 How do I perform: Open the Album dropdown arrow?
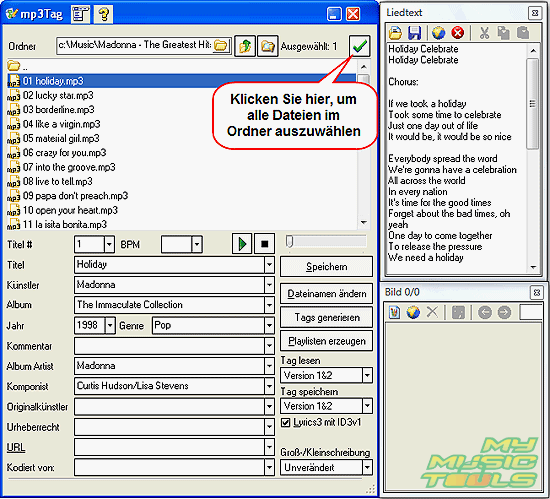269,305
